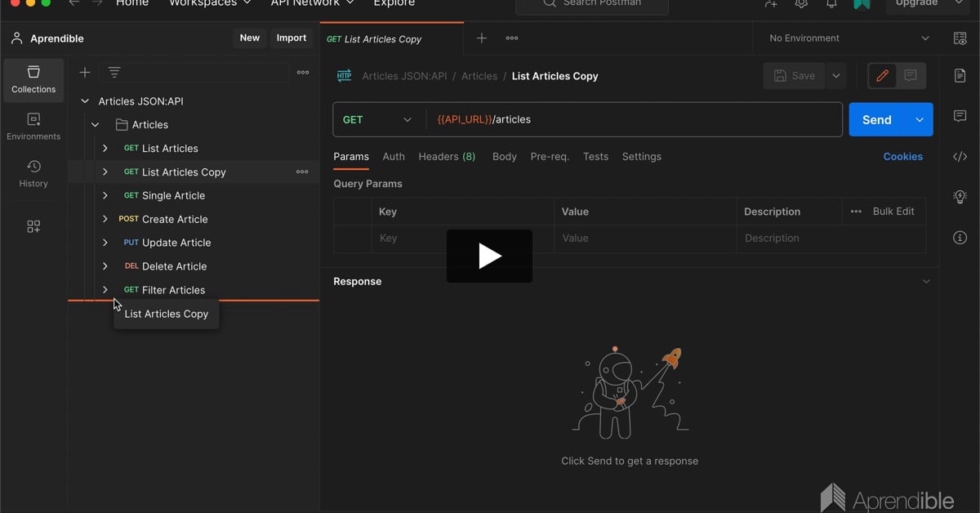
Task: Expand the Update Article request chevron
Action: coord(105,243)
